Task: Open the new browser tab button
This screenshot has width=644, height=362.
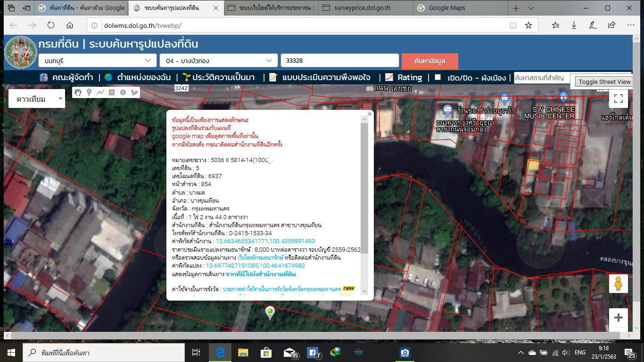Action: coord(516,8)
